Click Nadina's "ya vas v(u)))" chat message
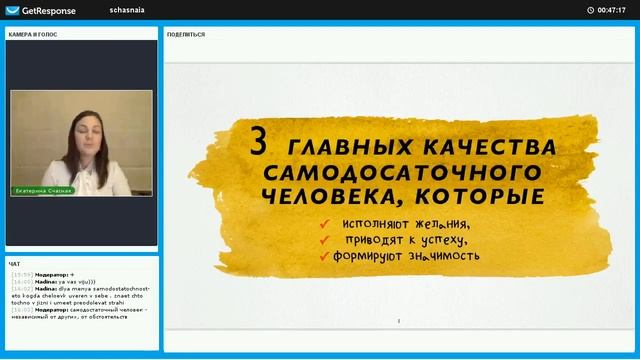 pyautogui.click(x=53, y=282)
